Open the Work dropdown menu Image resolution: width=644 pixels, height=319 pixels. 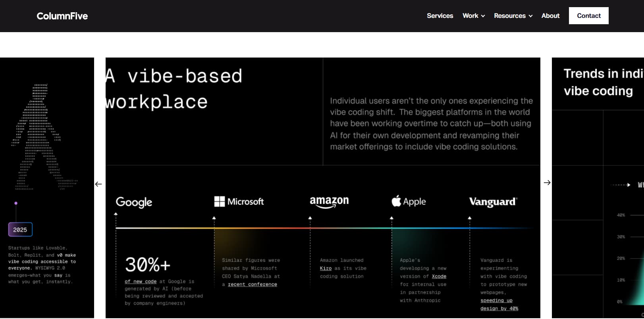pyautogui.click(x=474, y=16)
